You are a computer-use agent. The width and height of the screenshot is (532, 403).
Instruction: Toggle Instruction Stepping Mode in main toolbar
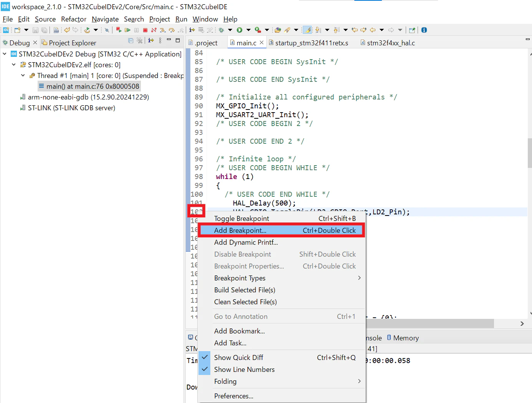[x=192, y=30]
